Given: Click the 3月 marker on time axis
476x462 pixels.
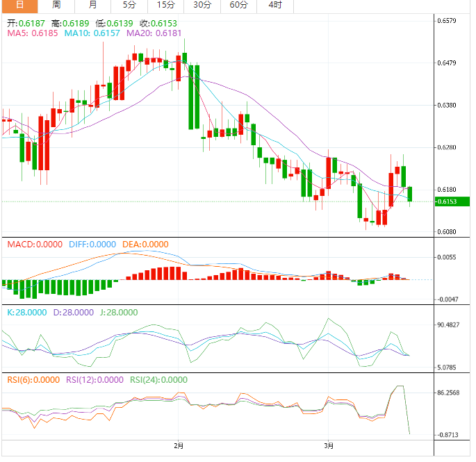Looking at the screenshot, I should pos(328,445).
